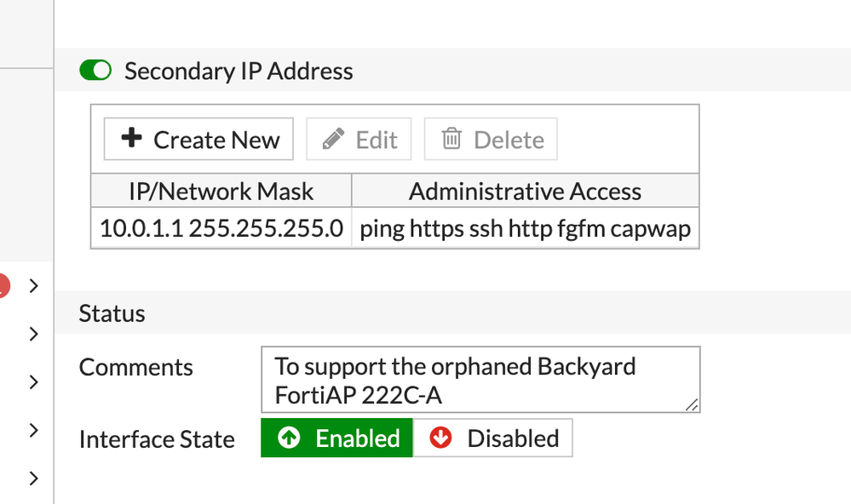Click the Status section header
The width and height of the screenshot is (851, 504).
[112, 313]
